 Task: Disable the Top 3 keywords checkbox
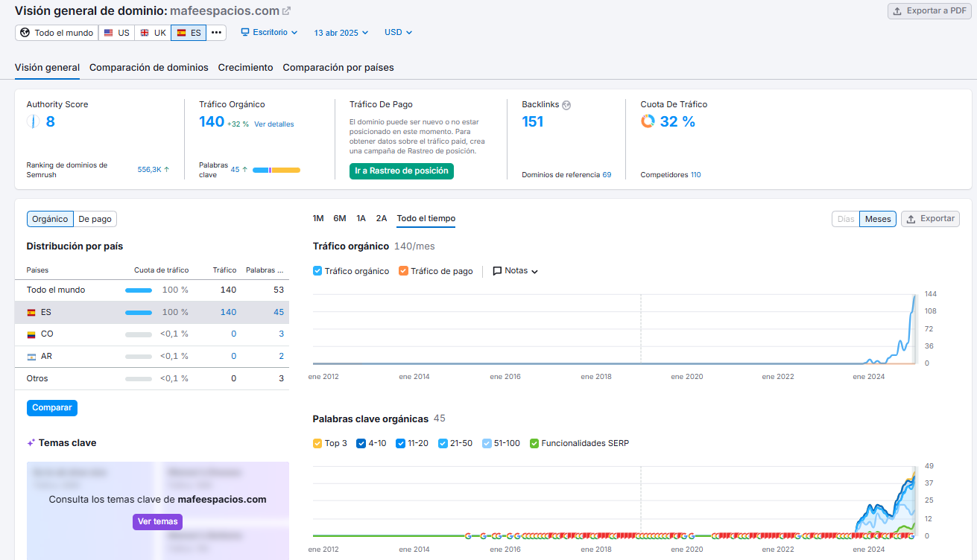(x=317, y=444)
